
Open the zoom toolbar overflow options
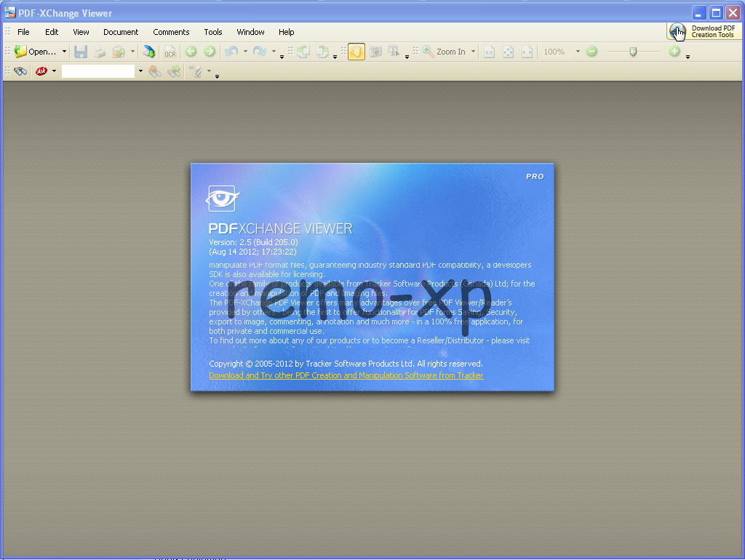[x=688, y=57]
